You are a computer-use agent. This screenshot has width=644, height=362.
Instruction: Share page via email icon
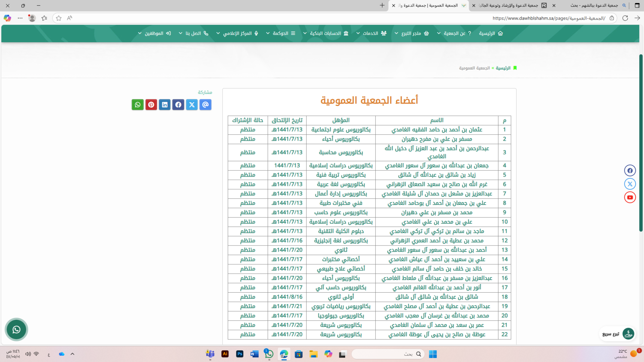(x=205, y=105)
